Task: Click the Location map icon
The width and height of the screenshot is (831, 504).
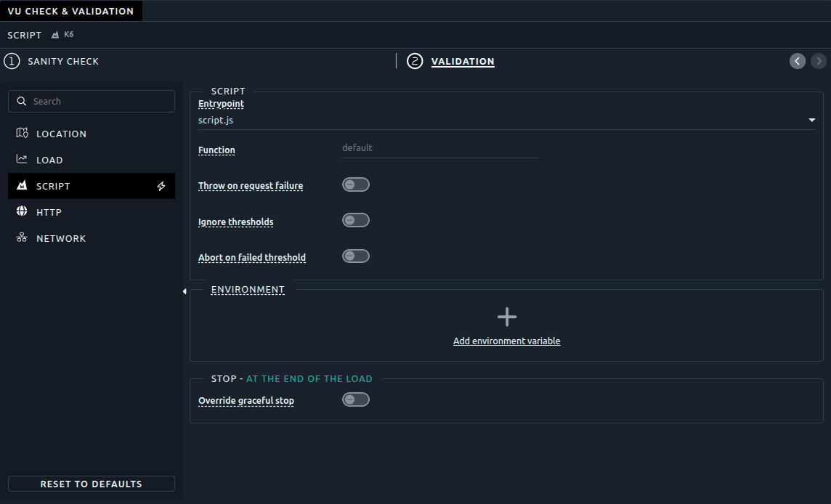Action: pos(22,133)
